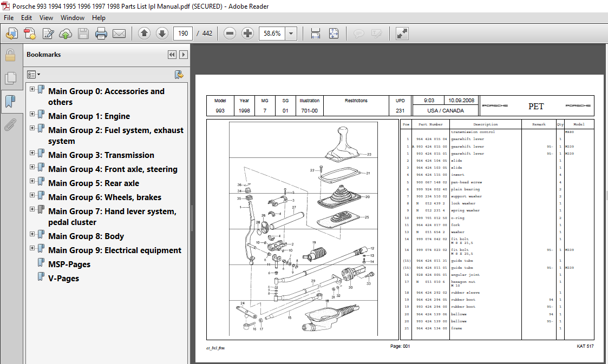Image resolution: width=608 pixels, height=364 pixels.
Task: Open Main Group 0: Accessories bookmark
Action: (x=106, y=97)
